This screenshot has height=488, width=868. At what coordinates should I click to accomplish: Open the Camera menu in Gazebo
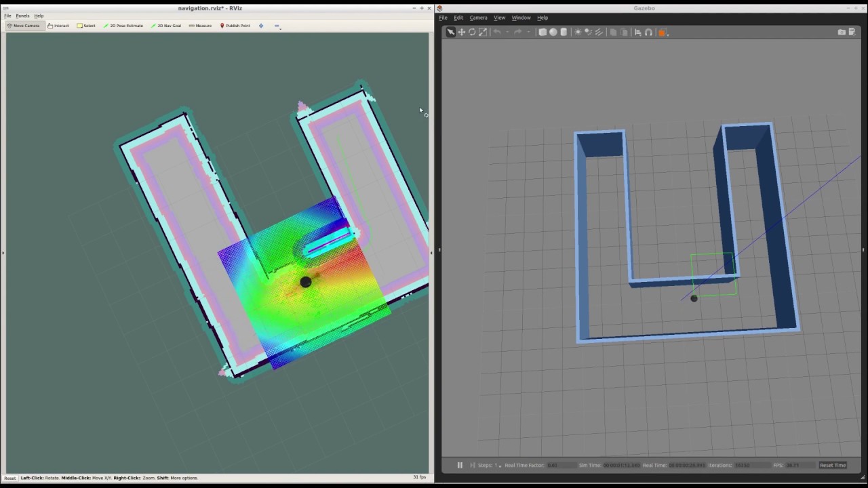[x=478, y=18]
